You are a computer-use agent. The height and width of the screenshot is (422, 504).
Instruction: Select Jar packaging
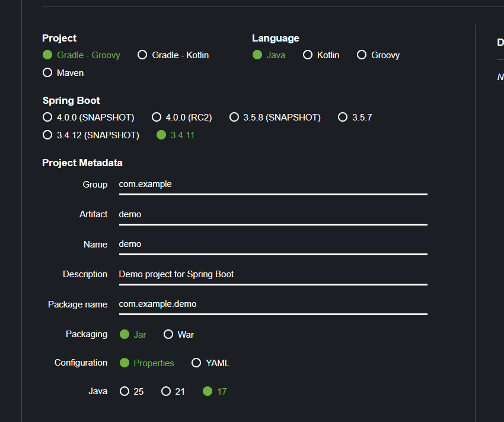(133, 335)
